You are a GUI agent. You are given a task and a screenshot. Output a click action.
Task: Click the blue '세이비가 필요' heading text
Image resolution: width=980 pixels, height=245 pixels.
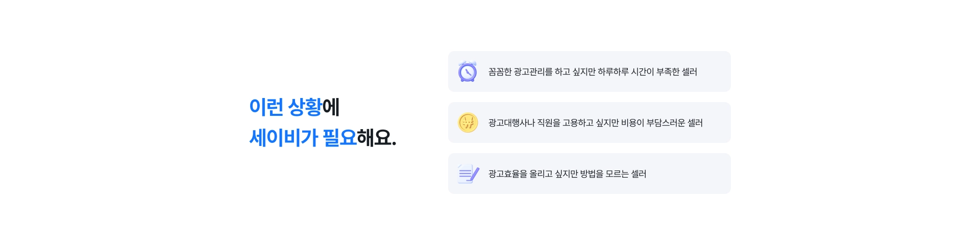[303, 137]
